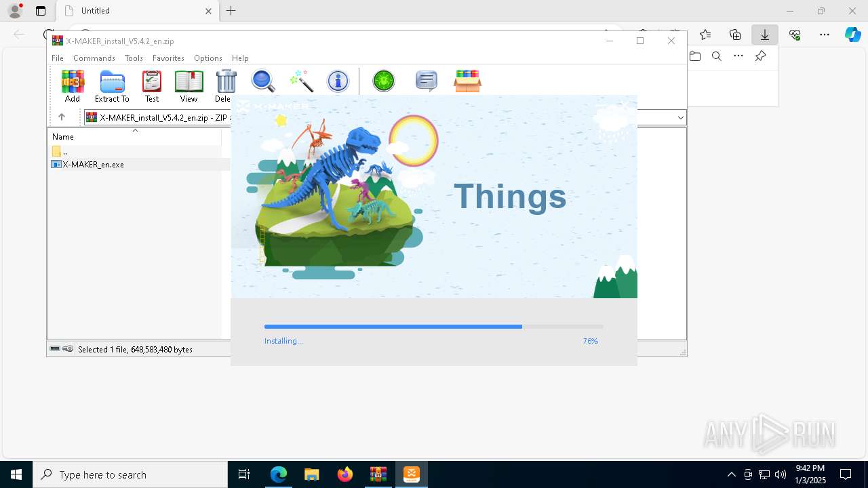Show hidden system tray icons
Viewport: 868px width, 488px height.
click(x=731, y=474)
